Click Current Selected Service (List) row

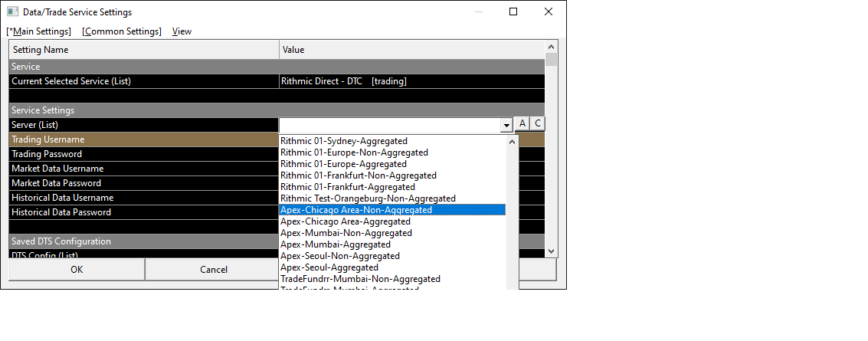pyautogui.click(x=277, y=80)
